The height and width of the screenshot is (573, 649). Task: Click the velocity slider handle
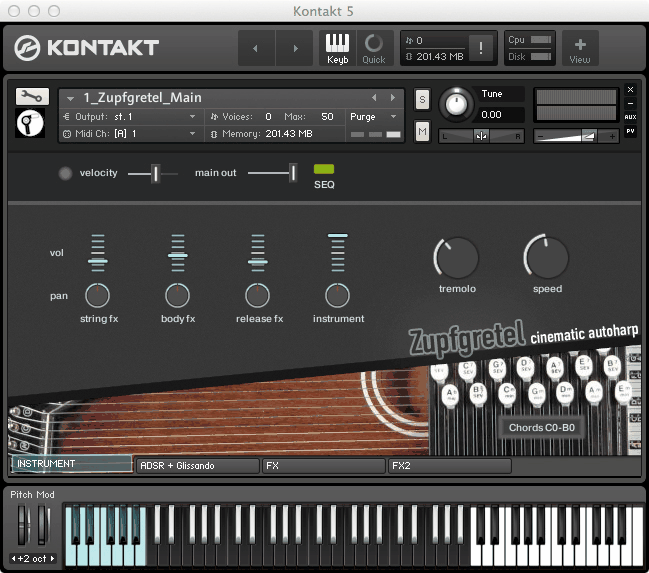click(x=155, y=173)
